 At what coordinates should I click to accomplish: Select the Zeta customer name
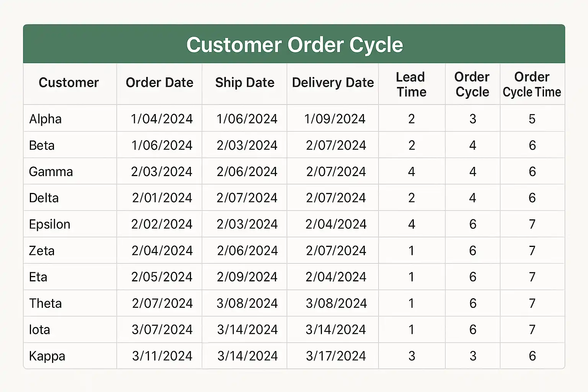coord(42,251)
